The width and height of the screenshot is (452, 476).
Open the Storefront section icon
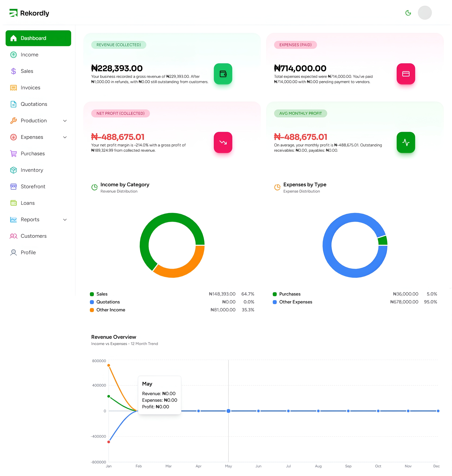pyautogui.click(x=14, y=186)
